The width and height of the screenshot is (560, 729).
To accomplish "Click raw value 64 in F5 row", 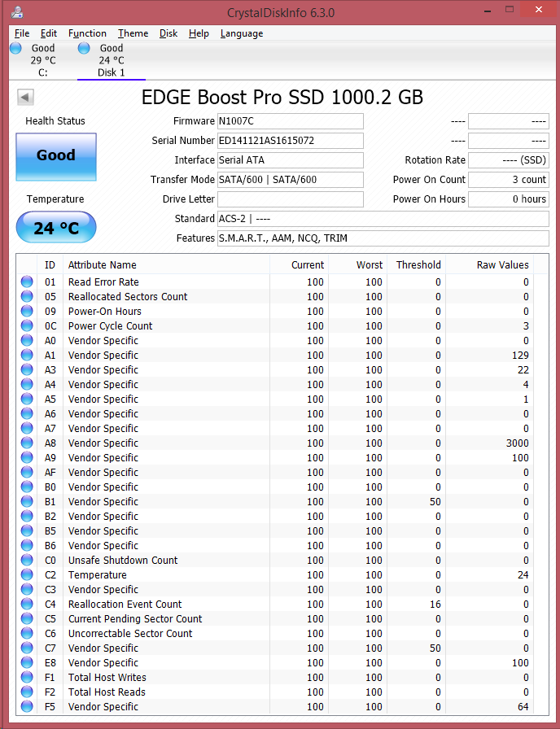I will point(523,707).
